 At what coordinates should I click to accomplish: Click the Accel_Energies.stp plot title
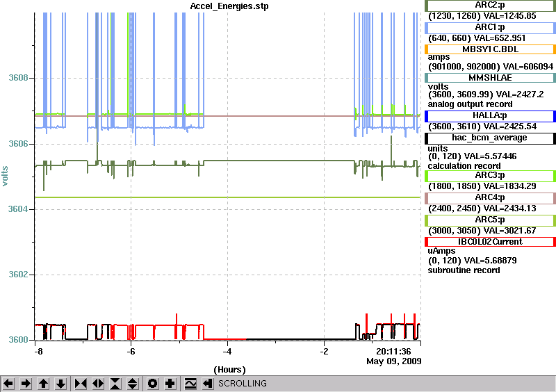229,6
